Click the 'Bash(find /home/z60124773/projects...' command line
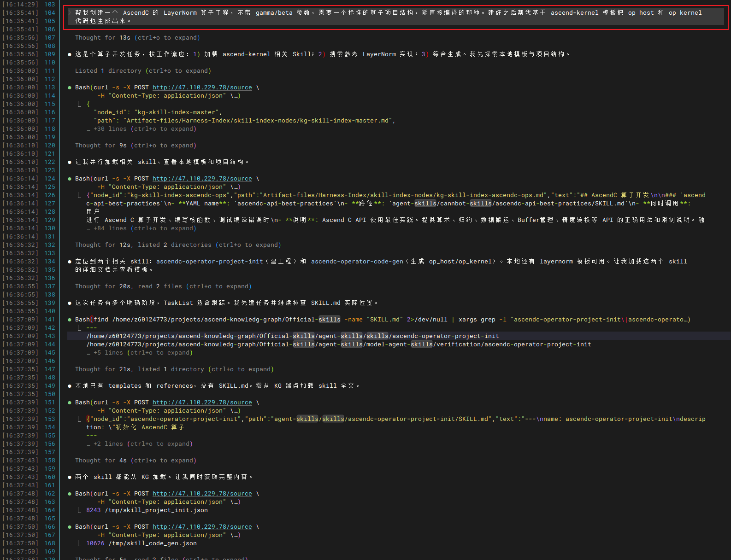 point(383,320)
